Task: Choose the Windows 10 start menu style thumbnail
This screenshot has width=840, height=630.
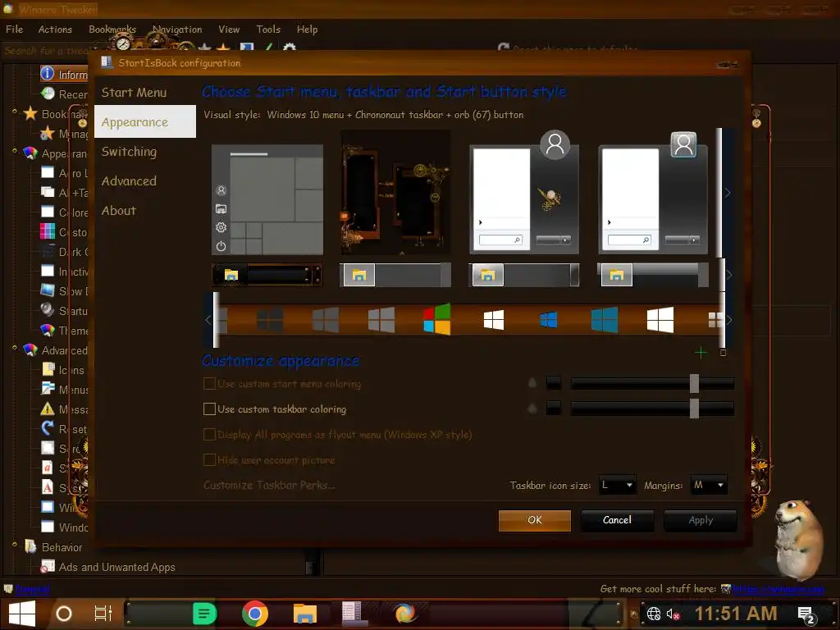Action: tap(267, 199)
